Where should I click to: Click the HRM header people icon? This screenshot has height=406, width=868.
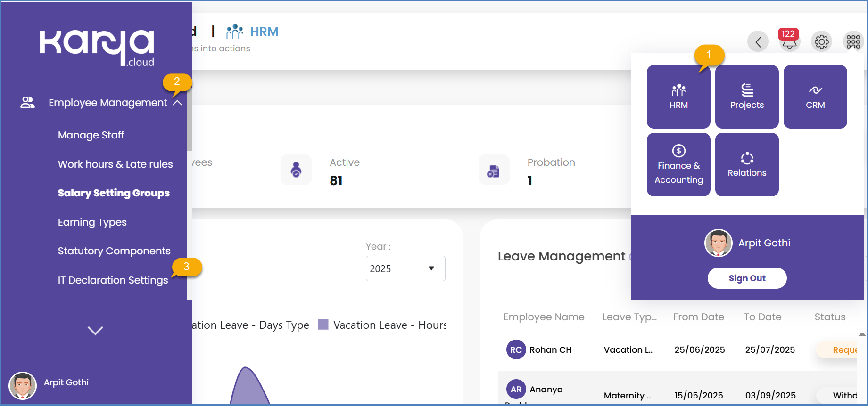coord(234,32)
